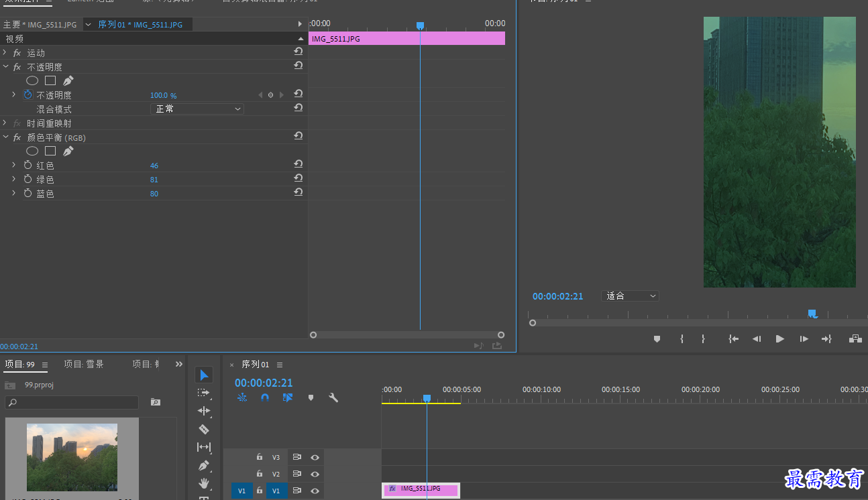Click inside the project search field

(x=72, y=402)
